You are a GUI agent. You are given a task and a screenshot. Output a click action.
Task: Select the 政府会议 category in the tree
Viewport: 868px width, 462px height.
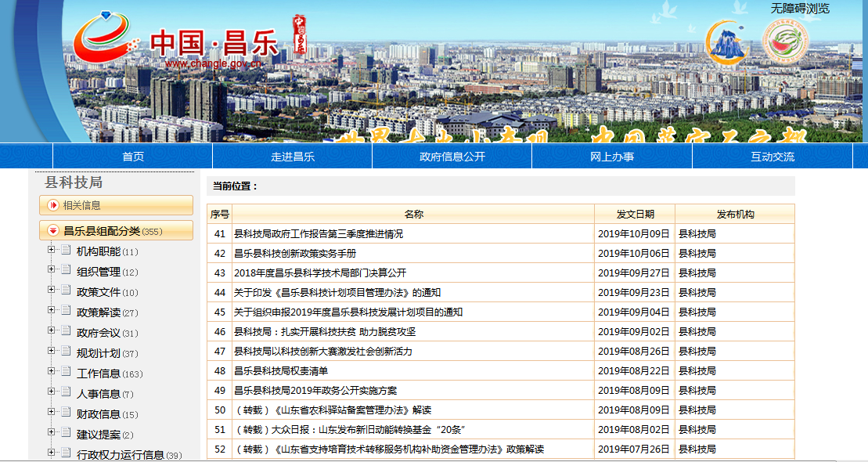[x=99, y=333]
